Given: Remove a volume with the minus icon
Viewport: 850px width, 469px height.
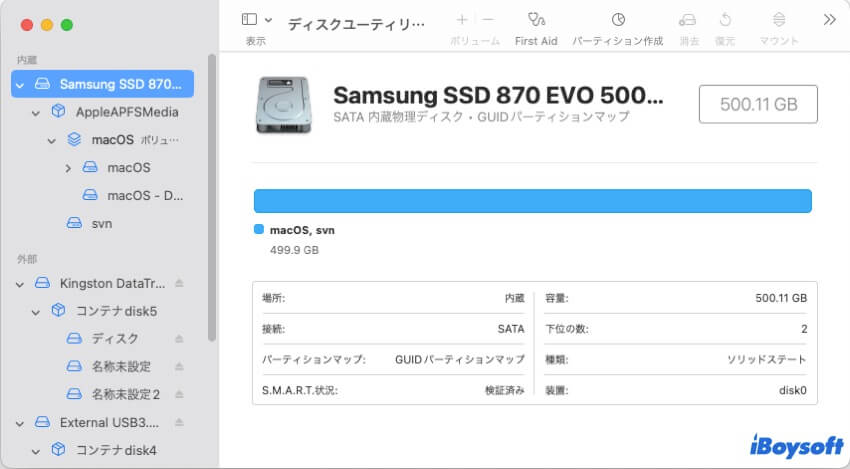Looking at the screenshot, I should 487,20.
